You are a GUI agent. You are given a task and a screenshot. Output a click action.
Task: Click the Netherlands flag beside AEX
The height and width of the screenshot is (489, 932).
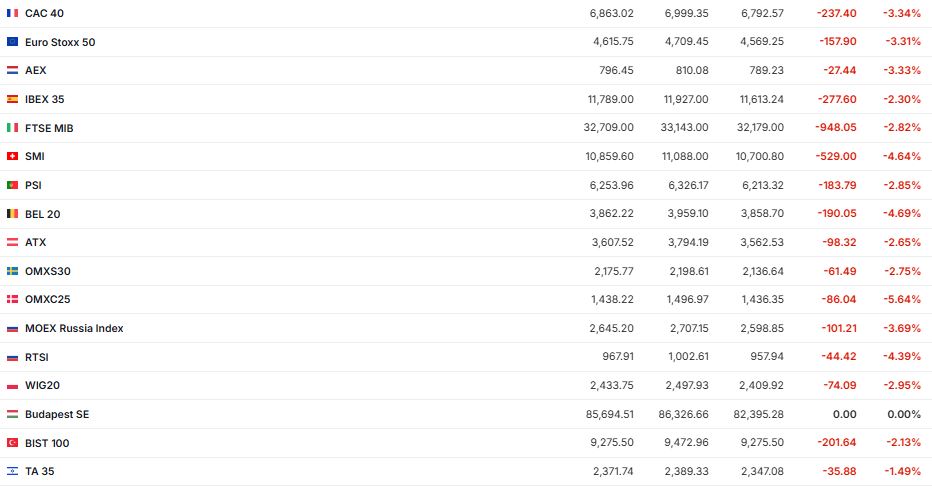coord(12,71)
